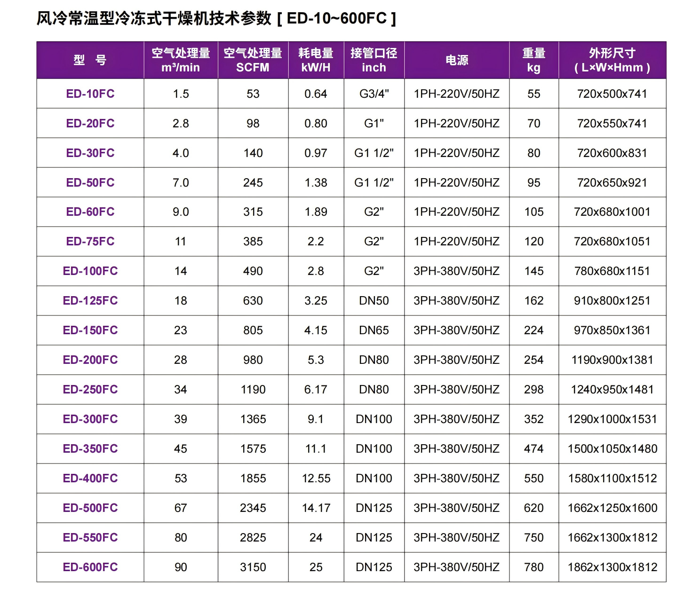The height and width of the screenshot is (613, 700).
Task: Click the 电源 column header
Action: point(456,60)
